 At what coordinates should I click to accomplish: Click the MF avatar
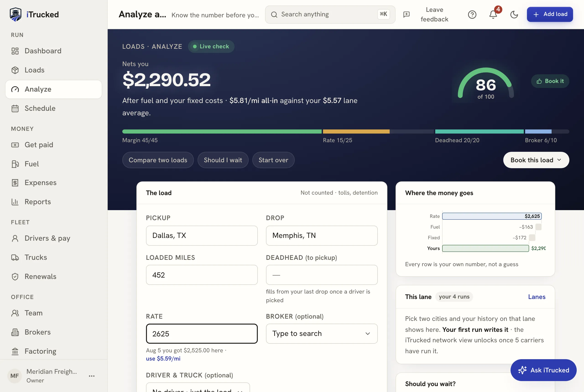pos(15,376)
